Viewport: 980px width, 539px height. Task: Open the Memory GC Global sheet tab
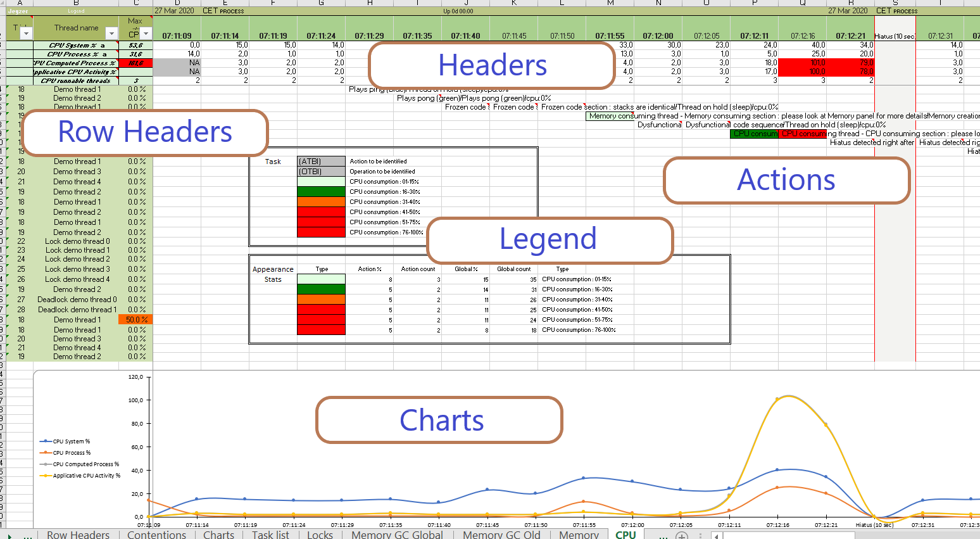point(397,535)
